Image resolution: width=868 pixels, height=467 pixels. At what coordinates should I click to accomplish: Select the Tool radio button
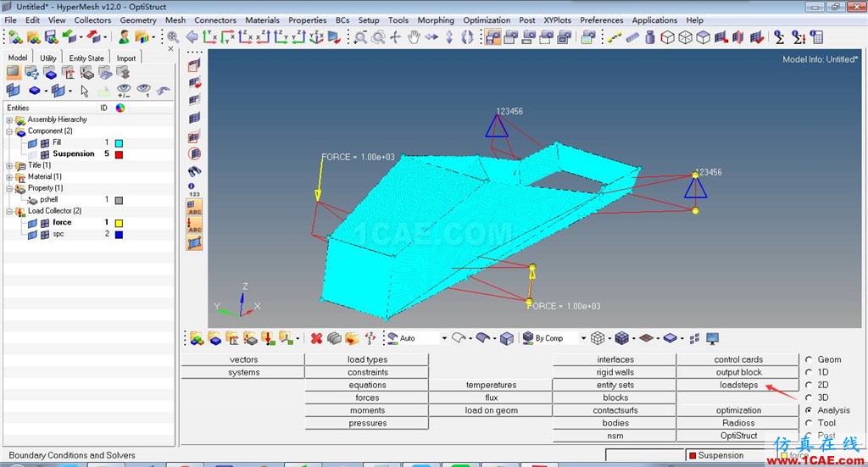coord(809,423)
